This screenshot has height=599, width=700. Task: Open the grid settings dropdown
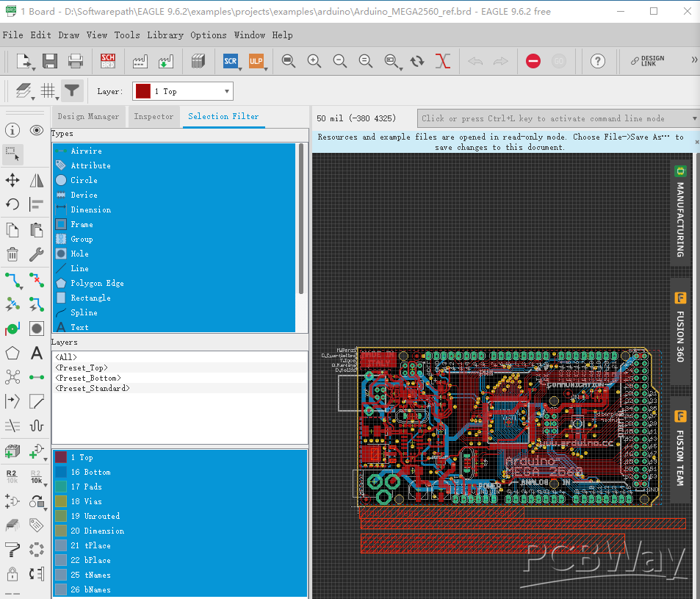click(x=48, y=90)
